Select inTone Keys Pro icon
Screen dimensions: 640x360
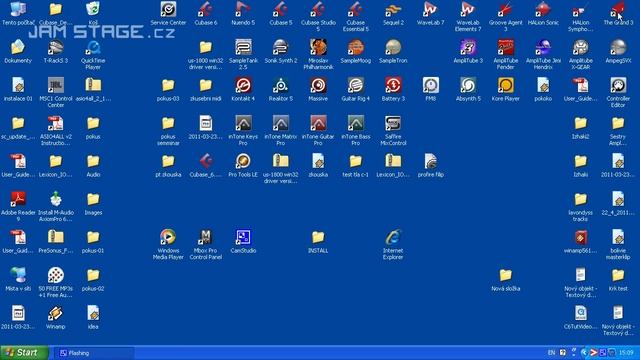pyautogui.click(x=243, y=123)
